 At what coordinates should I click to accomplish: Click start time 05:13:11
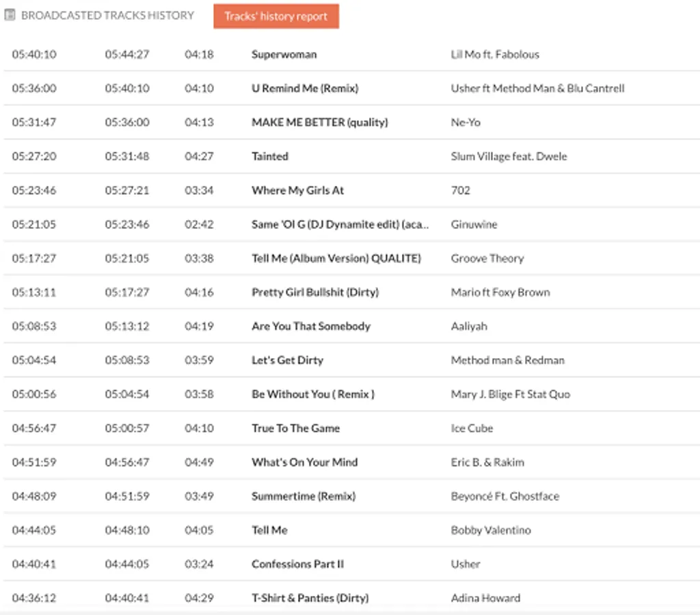(x=34, y=292)
